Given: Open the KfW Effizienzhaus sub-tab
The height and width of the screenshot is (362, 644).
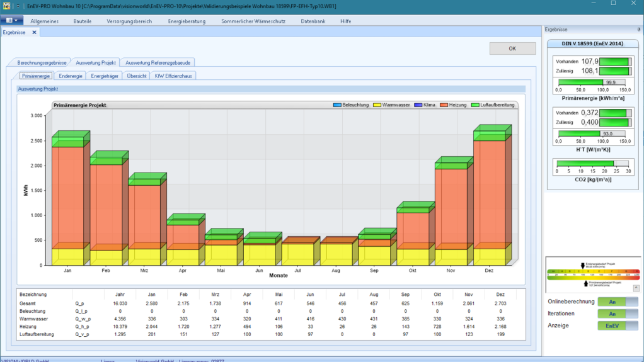Looking at the screenshot, I should 173,76.
